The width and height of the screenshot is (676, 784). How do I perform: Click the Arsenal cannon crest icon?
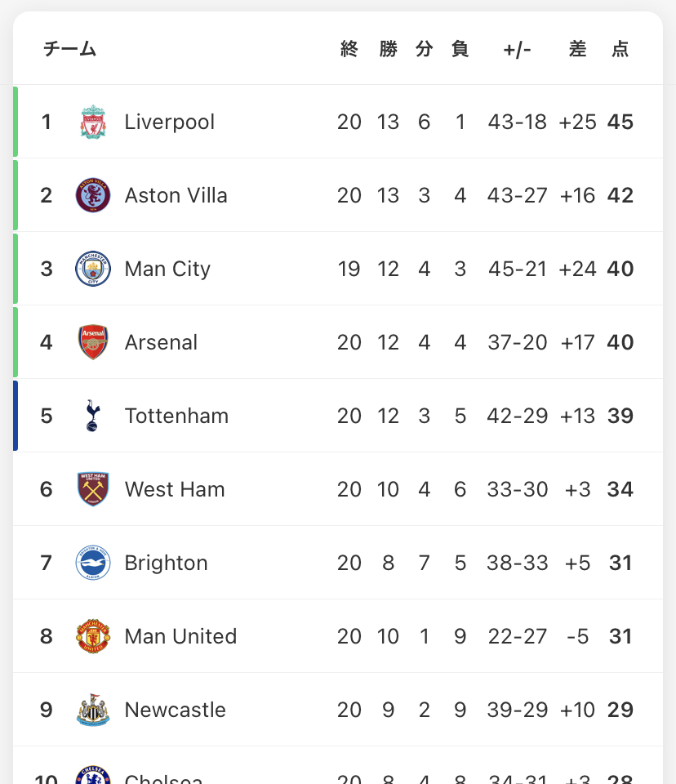pos(93,342)
